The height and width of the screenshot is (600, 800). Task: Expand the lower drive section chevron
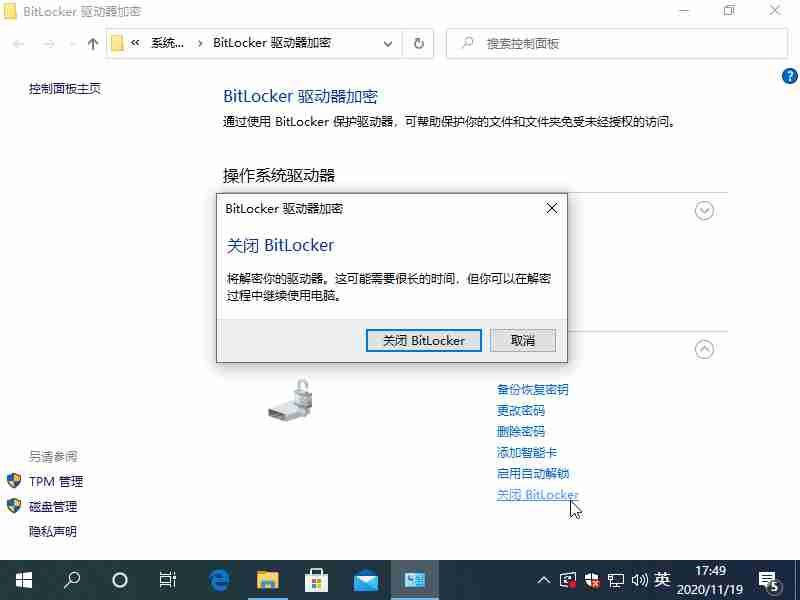tap(704, 349)
